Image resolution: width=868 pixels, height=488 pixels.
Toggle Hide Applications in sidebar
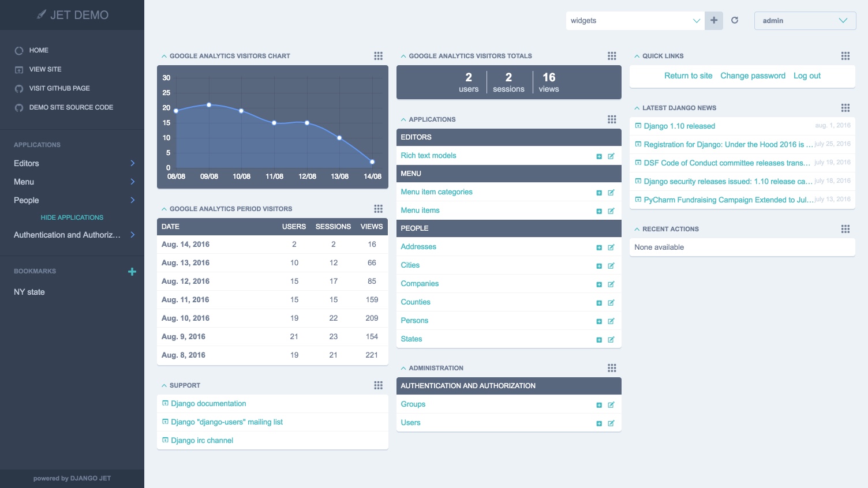(72, 217)
